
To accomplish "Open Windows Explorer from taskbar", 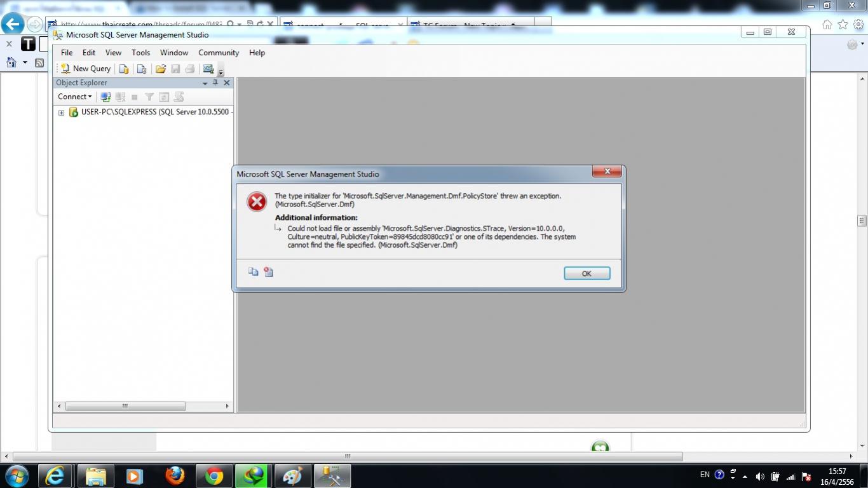I will coord(95,475).
